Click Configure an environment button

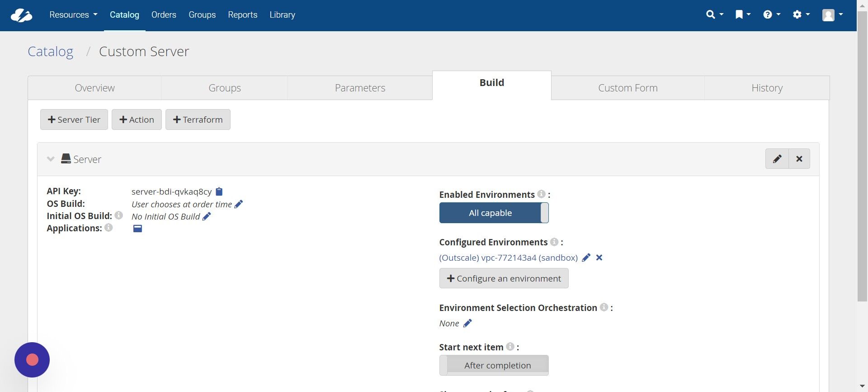504,278
